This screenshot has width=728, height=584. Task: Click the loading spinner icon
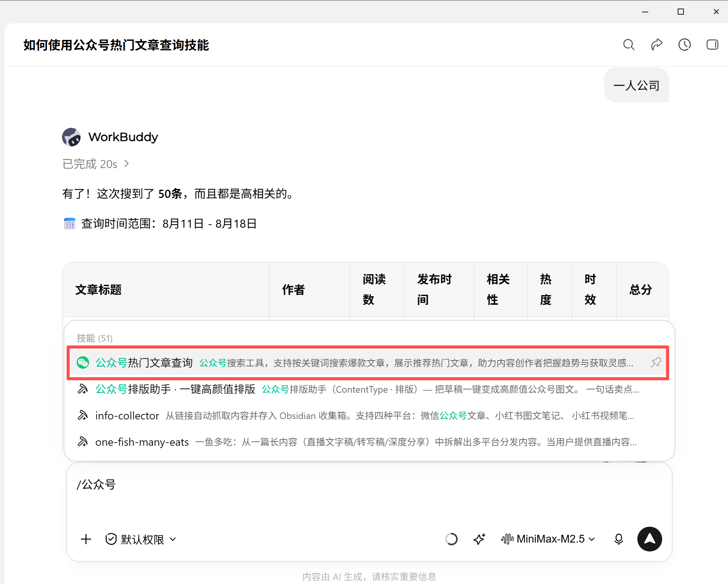[x=452, y=539]
